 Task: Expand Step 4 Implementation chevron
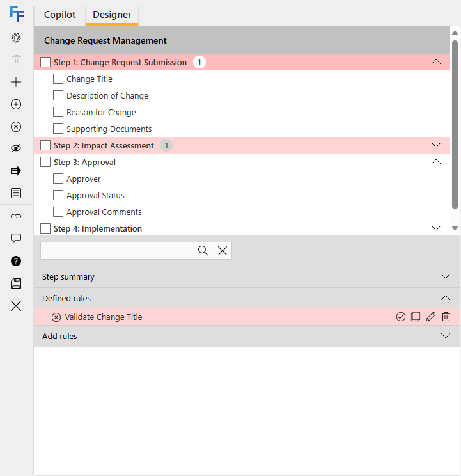[436, 228]
